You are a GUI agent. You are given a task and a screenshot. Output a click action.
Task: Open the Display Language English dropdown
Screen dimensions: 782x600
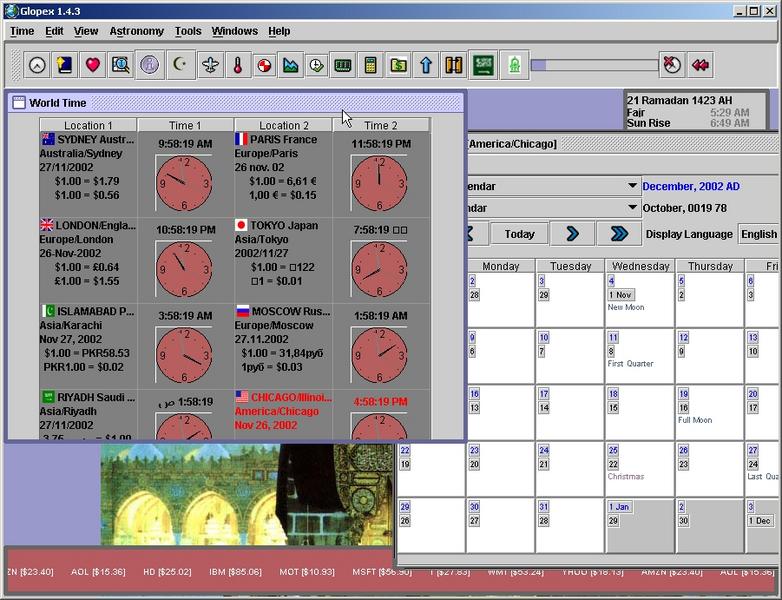(x=759, y=234)
